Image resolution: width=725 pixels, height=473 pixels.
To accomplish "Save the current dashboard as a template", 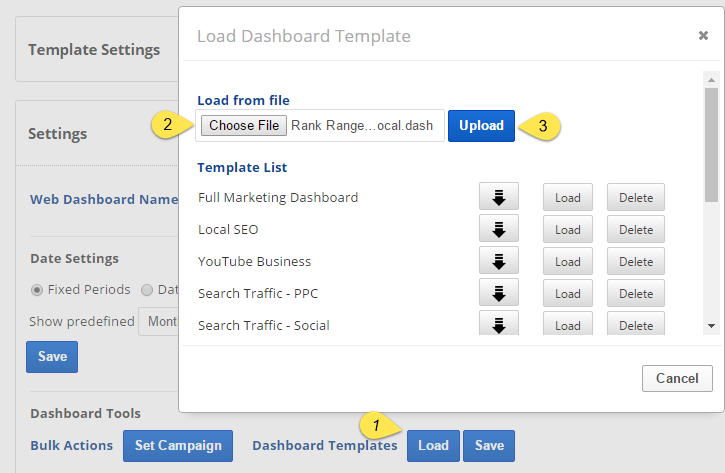I will click(489, 445).
